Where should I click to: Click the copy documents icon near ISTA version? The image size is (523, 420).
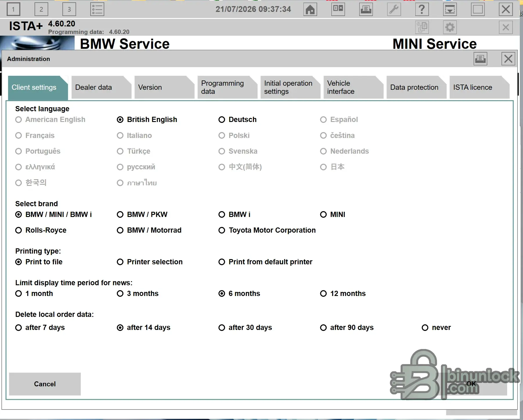coord(422,27)
